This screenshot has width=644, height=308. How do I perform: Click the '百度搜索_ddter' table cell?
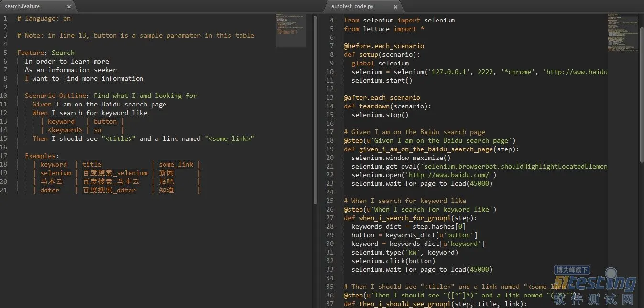[x=109, y=190]
